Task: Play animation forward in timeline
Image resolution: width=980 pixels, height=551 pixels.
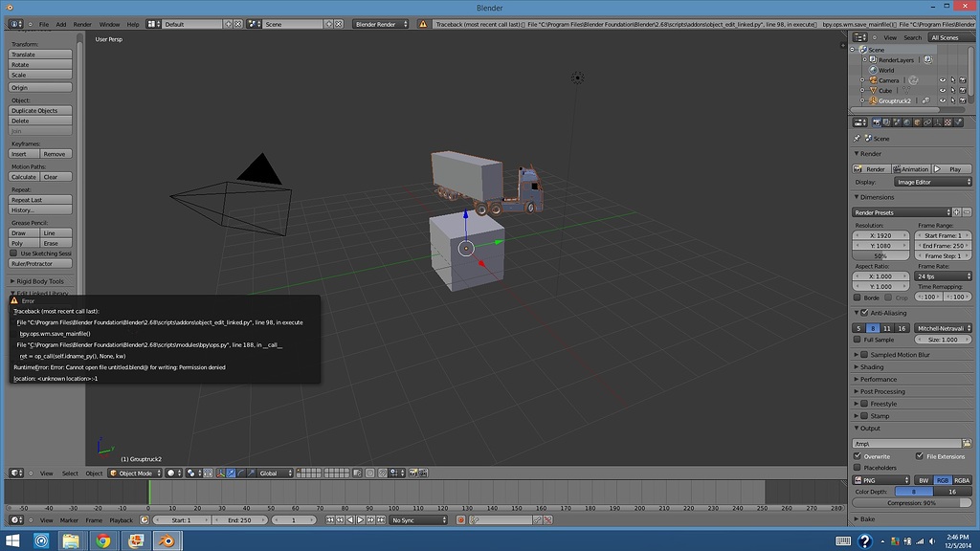Action: pyautogui.click(x=360, y=519)
